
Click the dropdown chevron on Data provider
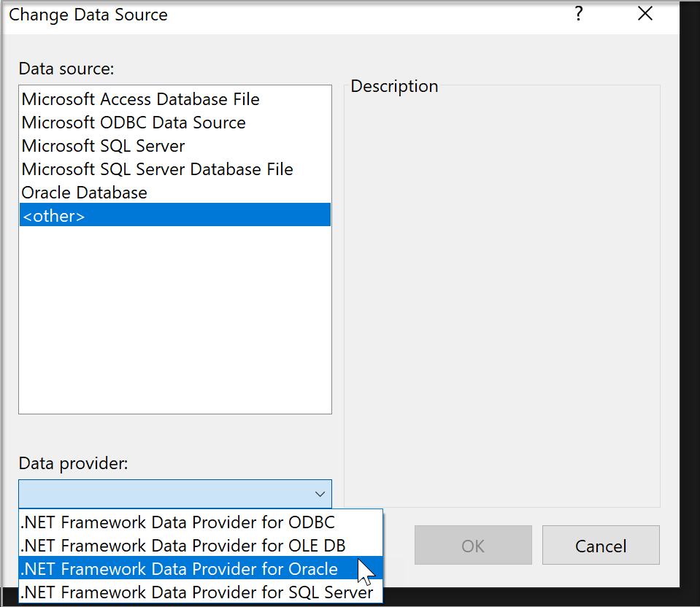click(320, 494)
